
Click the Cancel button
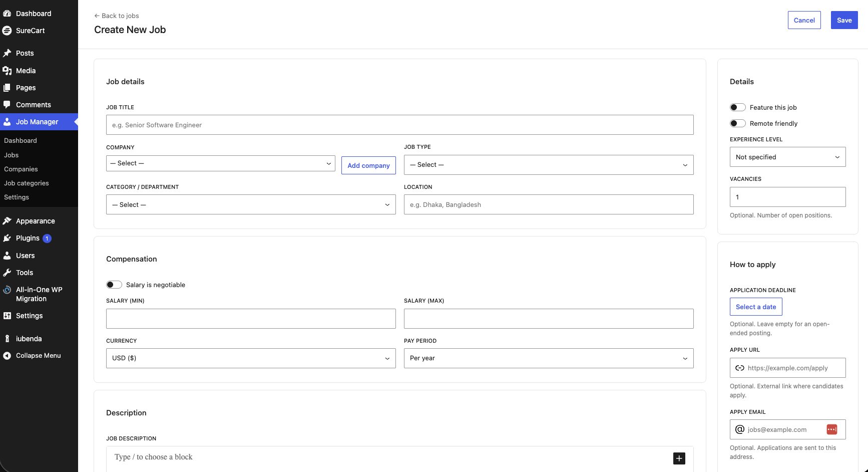804,20
